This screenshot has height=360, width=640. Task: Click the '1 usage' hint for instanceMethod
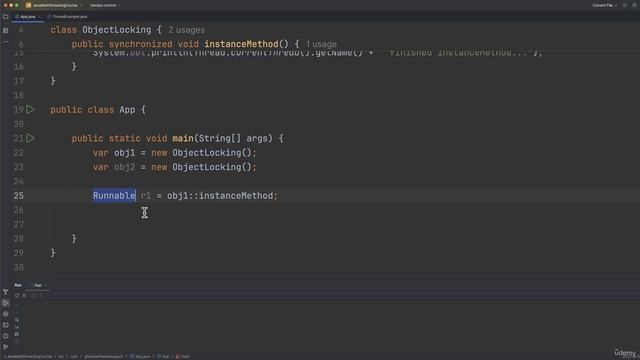321,44
